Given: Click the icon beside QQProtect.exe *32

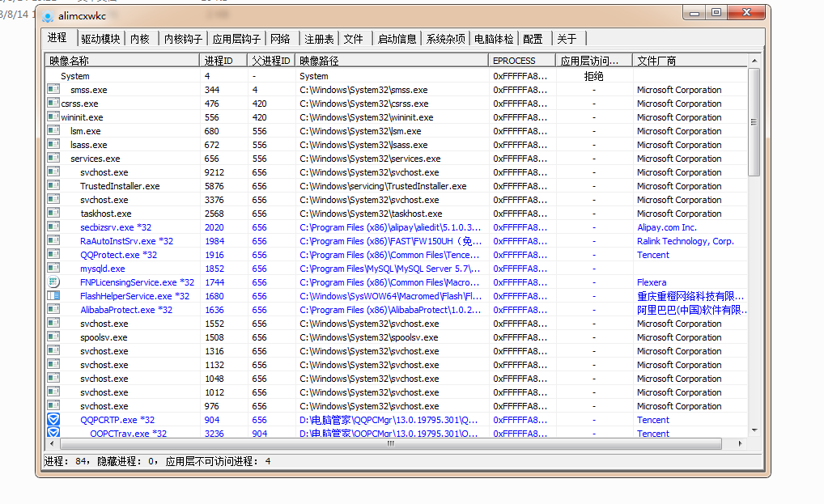Looking at the screenshot, I should tap(53, 254).
